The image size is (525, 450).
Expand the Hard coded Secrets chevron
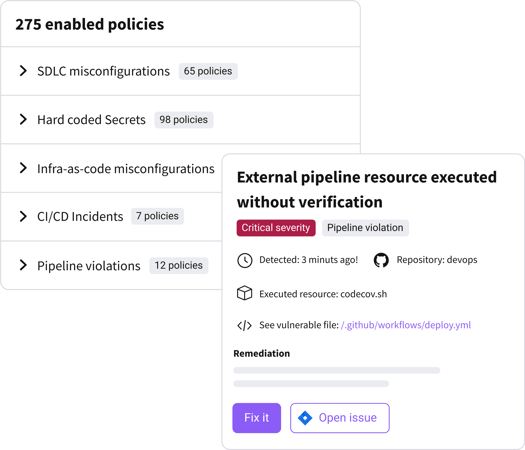click(x=23, y=119)
